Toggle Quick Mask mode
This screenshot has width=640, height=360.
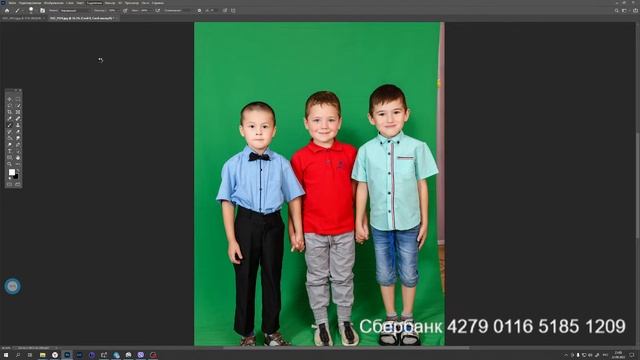tap(9, 184)
